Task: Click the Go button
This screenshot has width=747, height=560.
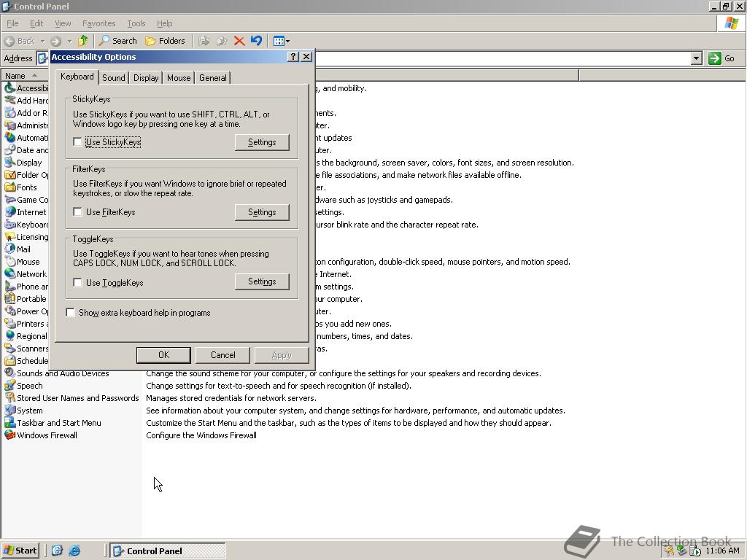Action: pos(721,58)
